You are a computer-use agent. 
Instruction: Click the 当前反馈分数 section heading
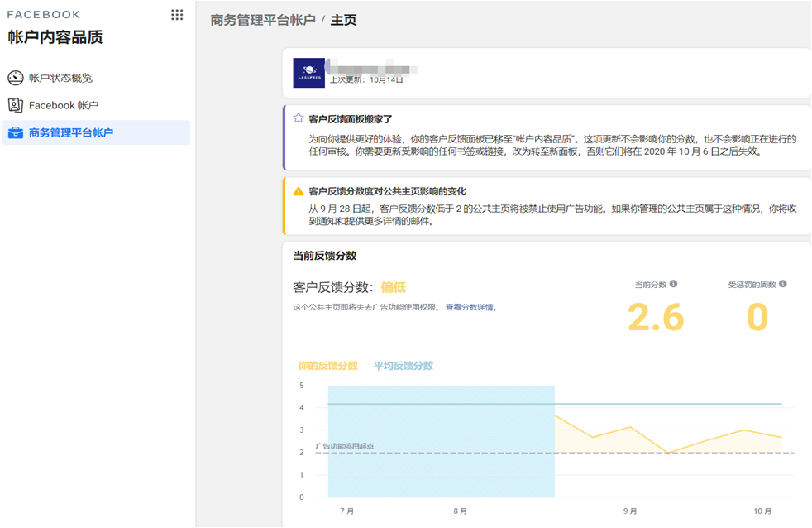tap(325, 256)
